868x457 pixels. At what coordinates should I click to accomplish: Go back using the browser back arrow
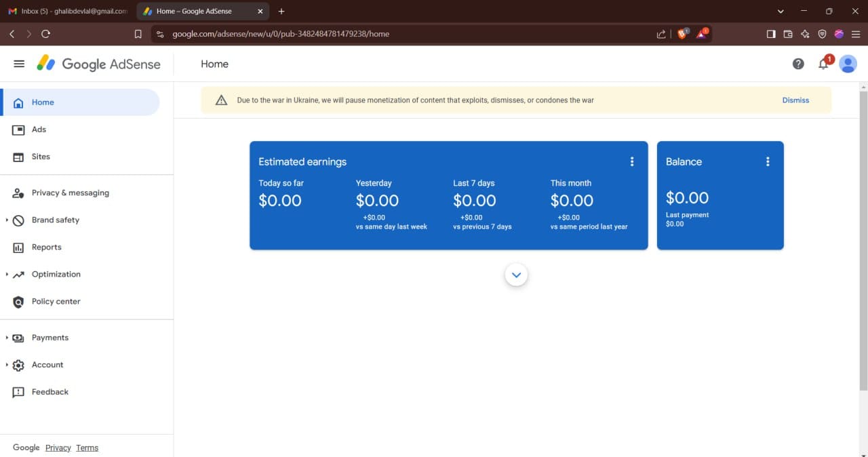point(12,34)
